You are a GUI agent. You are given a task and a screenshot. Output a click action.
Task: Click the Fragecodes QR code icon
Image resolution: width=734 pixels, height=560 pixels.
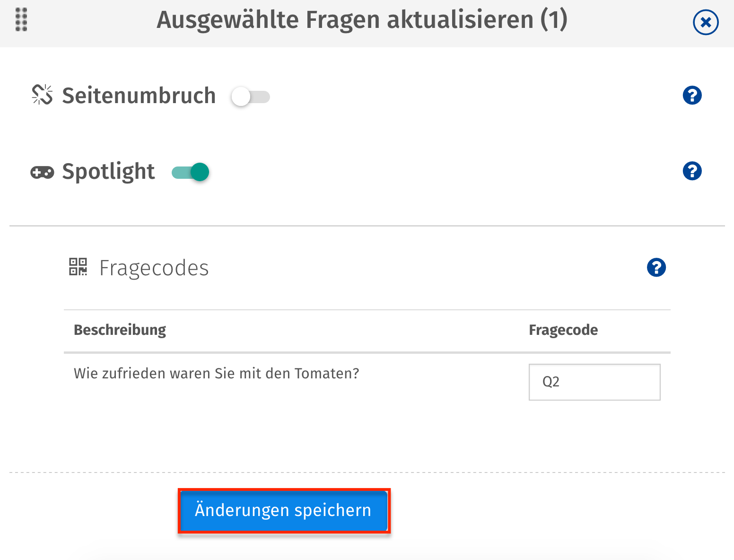pyautogui.click(x=79, y=267)
